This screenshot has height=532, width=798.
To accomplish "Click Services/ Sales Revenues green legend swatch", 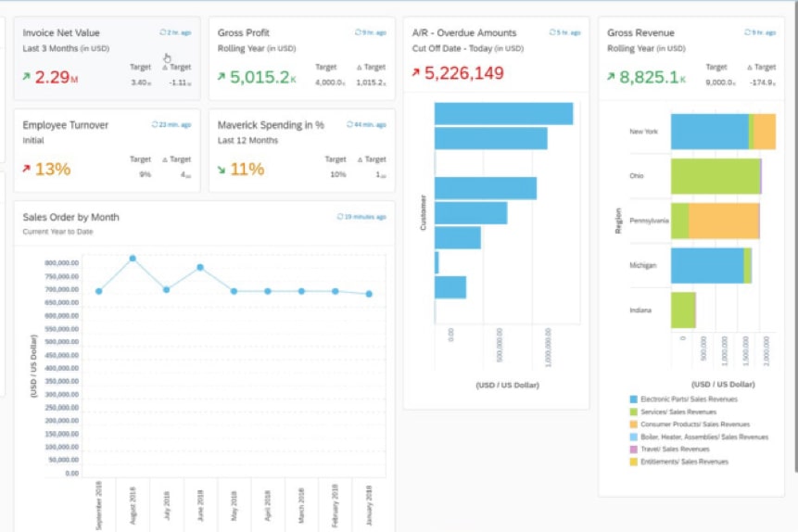I will (634, 412).
